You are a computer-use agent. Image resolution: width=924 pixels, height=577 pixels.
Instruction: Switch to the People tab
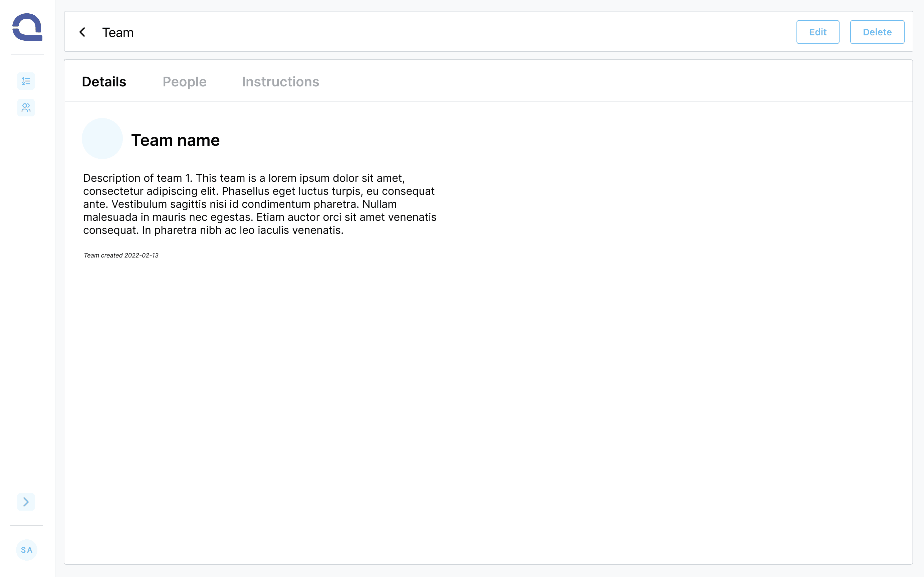coord(184,82)
